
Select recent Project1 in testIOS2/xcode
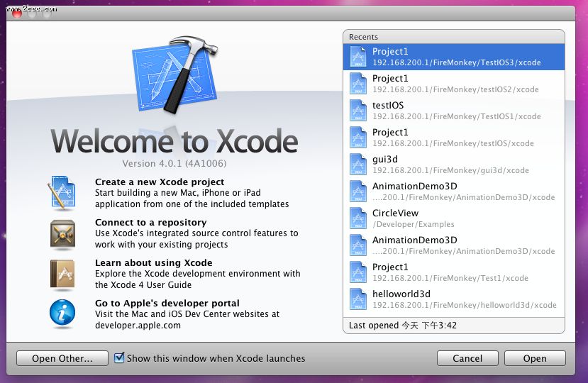point(454,84)
